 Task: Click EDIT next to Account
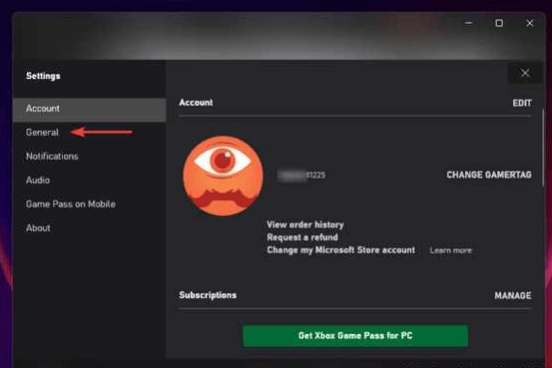click(522, 103)
